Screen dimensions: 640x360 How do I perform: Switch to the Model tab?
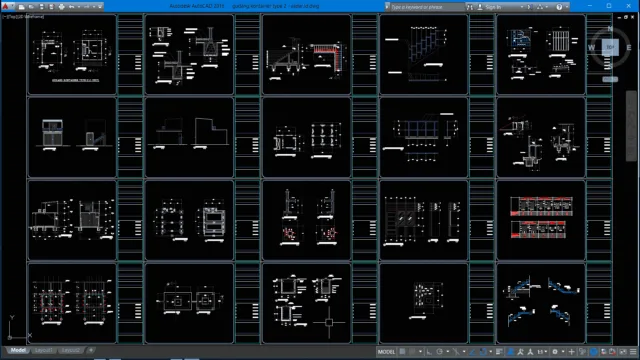tap(18, 350)
